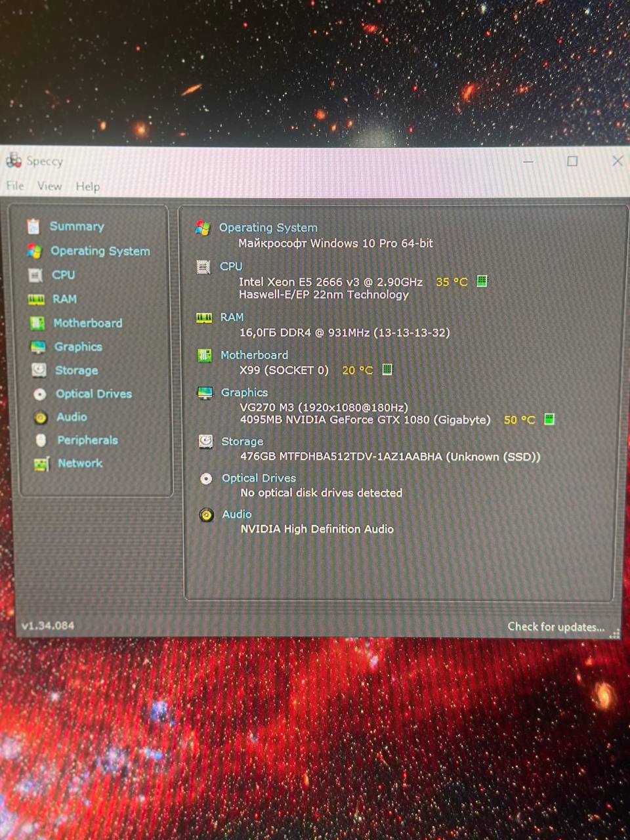Open the View menu
This screenshot has height=840, width=630.
click(50, 186)
